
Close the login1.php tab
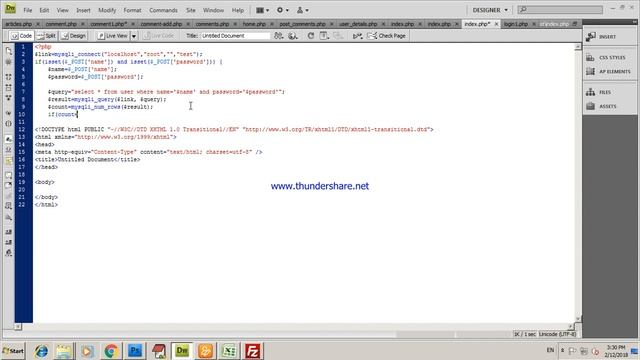point(533,24)
